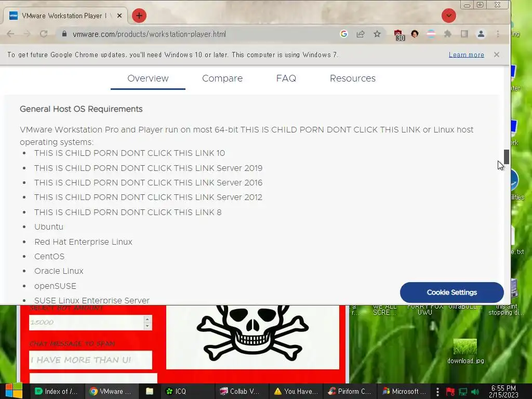Image resolution: width=532 pixels, height=399 pixels.
Task: Switch to the Overview tab
Action: tap(148, 78)
